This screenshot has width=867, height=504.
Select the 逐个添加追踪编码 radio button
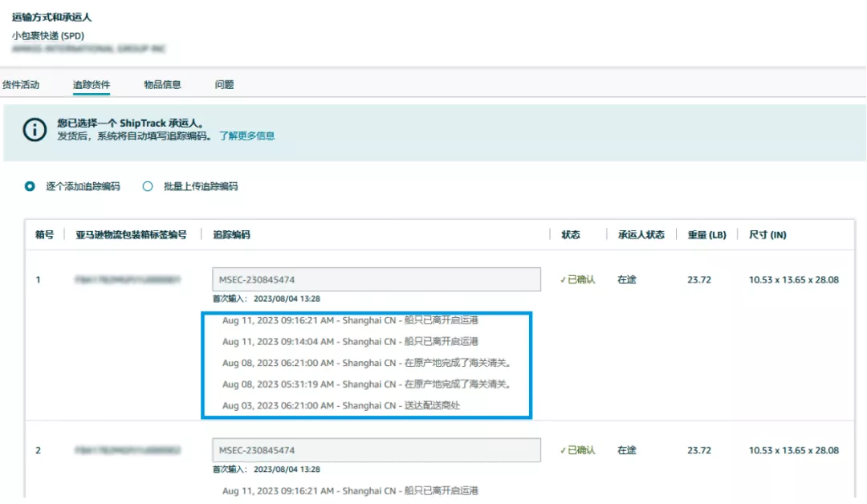(28, 185)
